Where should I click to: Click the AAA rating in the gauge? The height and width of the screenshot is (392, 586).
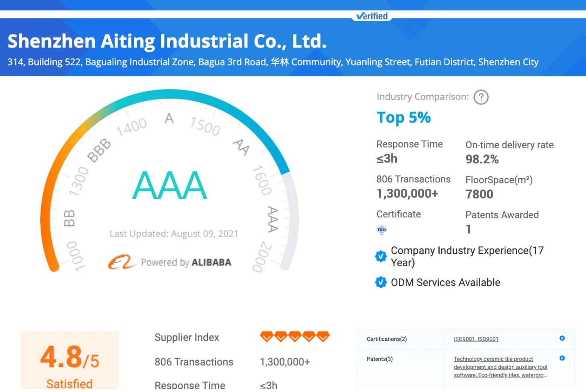tap(170, 186)
